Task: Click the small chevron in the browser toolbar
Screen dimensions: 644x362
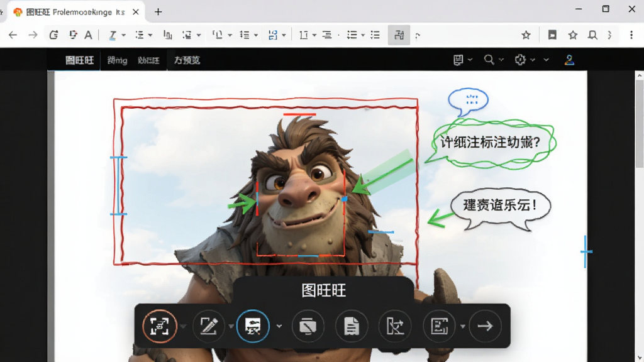Action: pos(609,35)
